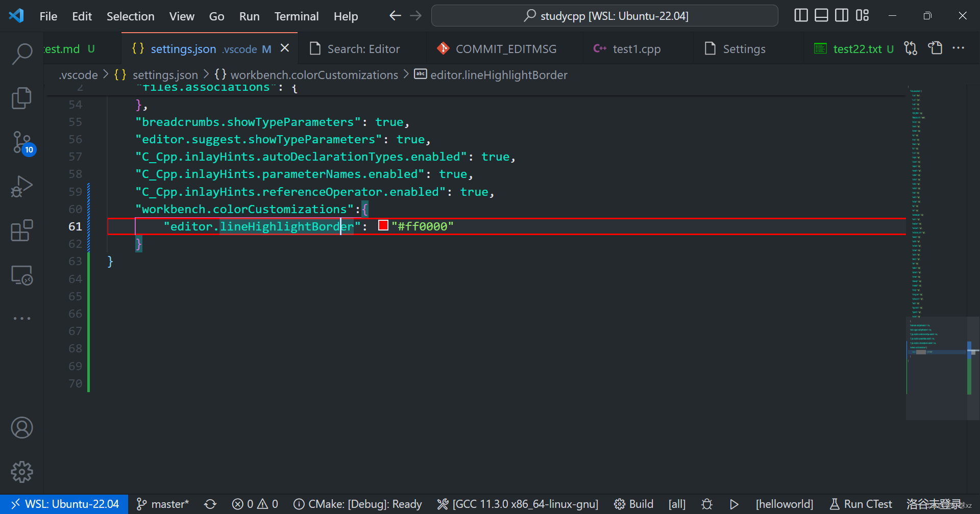Click the minimap viewport slider
Viewport: 980px width, 514px height.
tap(936, 368)
